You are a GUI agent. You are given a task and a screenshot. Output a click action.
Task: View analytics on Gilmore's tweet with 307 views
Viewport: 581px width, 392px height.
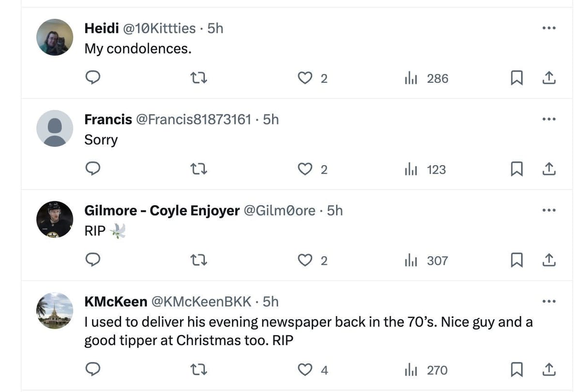click(427, 260)
